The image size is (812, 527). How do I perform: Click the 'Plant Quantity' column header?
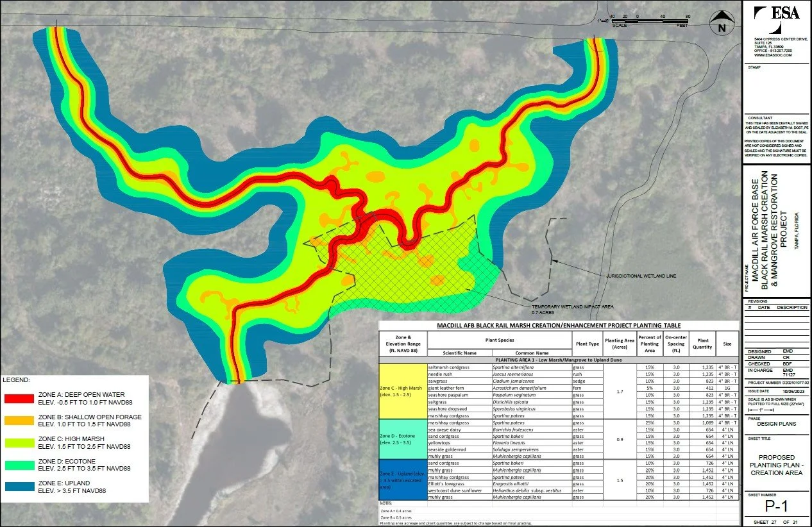[703, 343]
